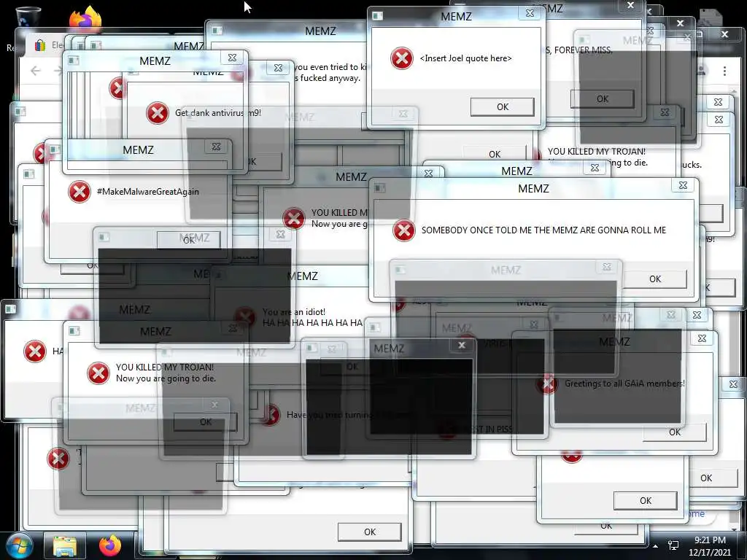
Task: Click OK in the Insert Joel quote dialog
Action: click(502, 106)
